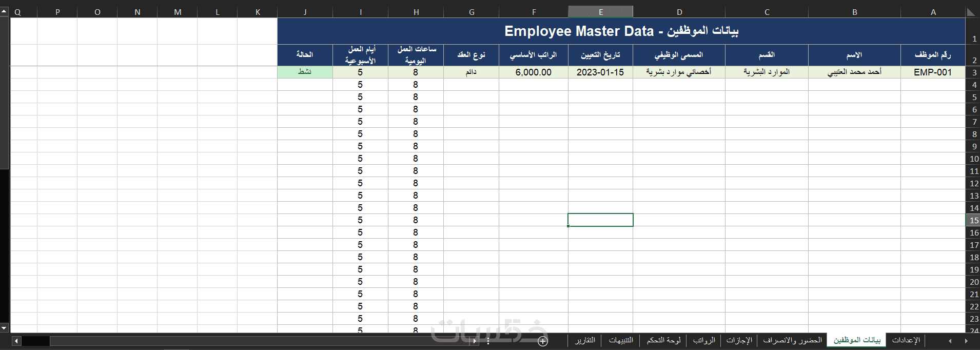Select the أخصائي موارد بشرية job title cell
The width and height of the screenshot is (980, 350).
pyautogui.click(x=679, y=72)
